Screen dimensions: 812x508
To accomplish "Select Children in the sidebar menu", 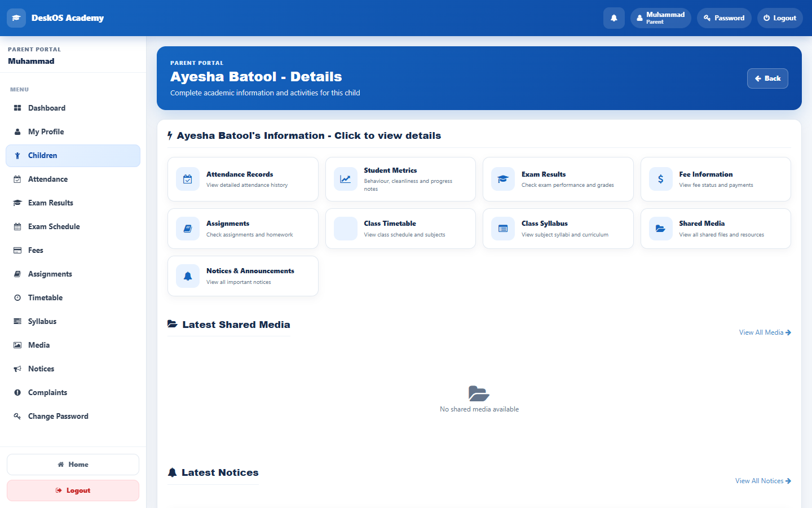I will point(73,156).
